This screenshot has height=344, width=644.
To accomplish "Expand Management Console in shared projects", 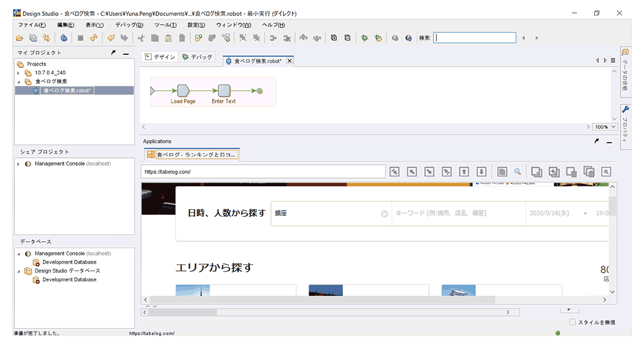I will 19,164.
